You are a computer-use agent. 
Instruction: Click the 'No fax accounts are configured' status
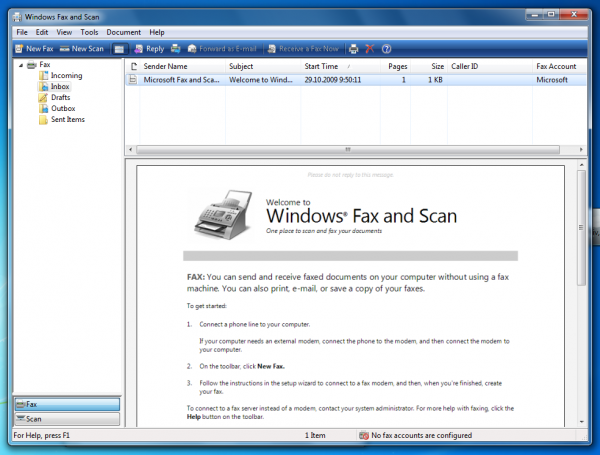point(421,435)
